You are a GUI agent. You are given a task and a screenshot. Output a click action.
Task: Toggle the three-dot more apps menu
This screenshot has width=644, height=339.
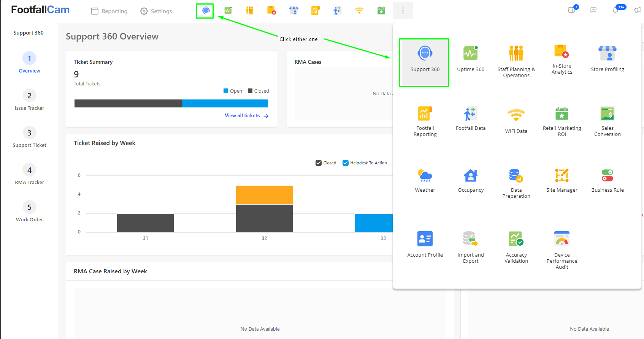click(403, 11)
